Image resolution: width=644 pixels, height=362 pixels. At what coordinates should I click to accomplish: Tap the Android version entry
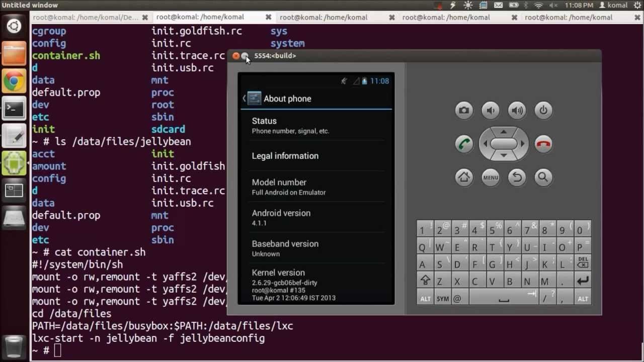tap(316, 217)
